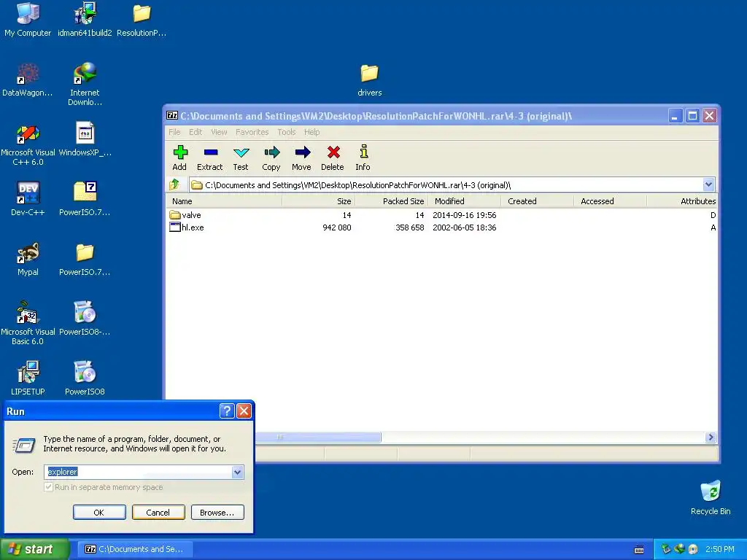Image resolution: width=747 pixels, height=560 pixels.
Task: Sort by the Attributes column header
Action: pos(682,201)
